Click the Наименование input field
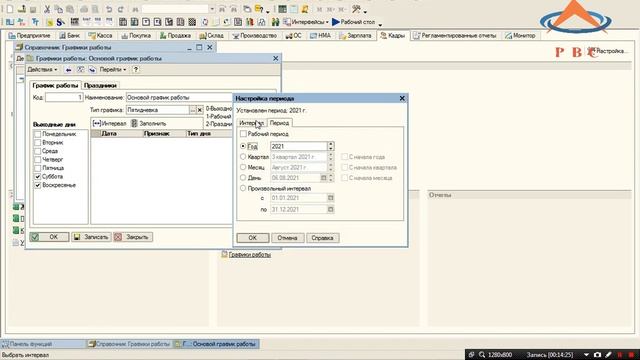Screen dimensions: 640x360 [179, 98]
